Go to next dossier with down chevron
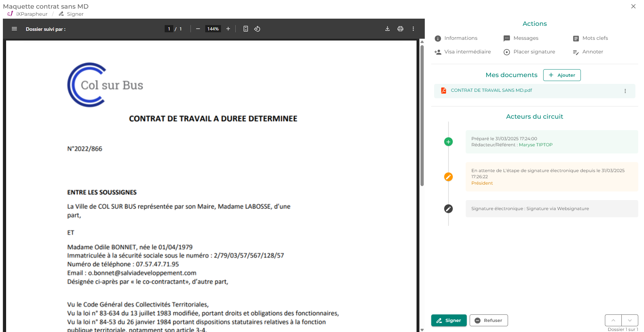This screenshot has height=332, width=644. (630, 320)
